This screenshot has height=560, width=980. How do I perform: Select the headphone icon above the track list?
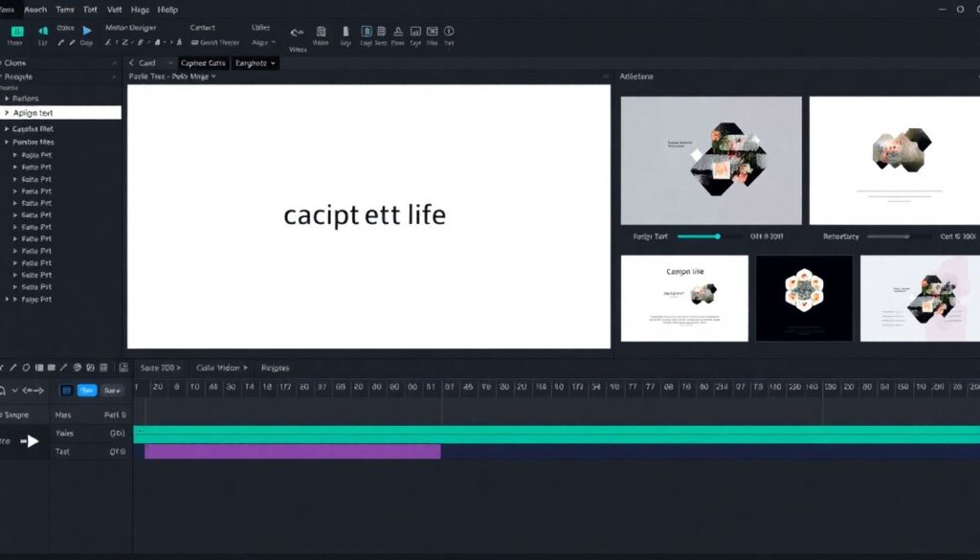point(5,391)
